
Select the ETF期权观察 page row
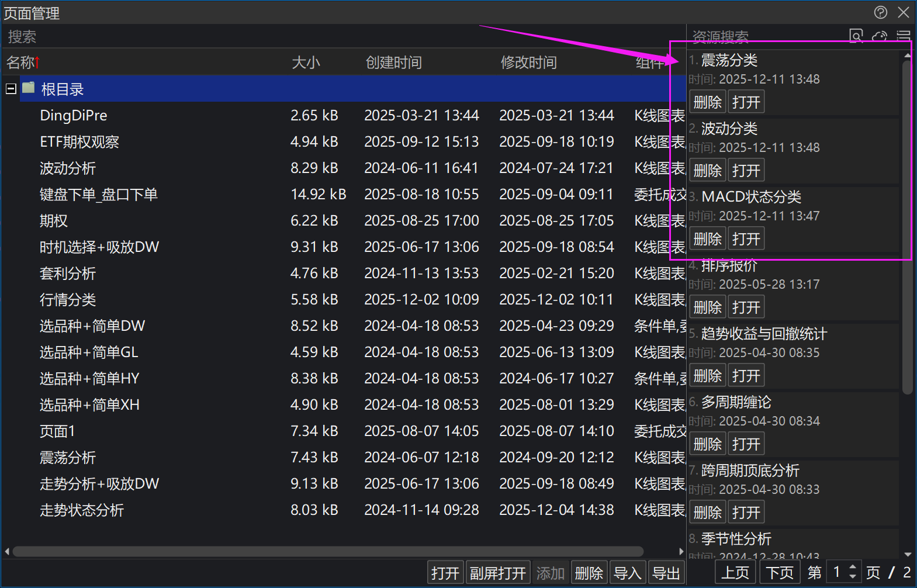point(79,142)
